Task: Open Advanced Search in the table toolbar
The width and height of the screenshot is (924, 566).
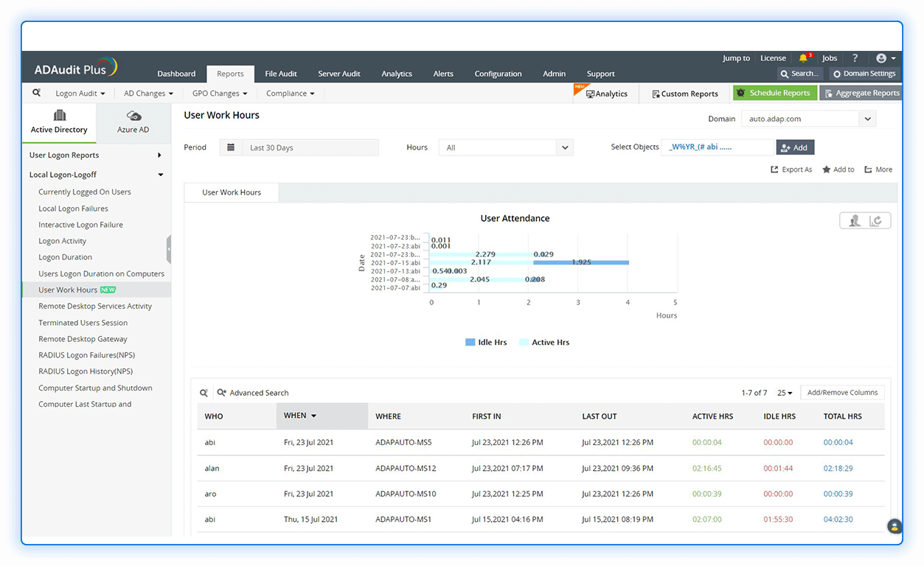Action: click(252, 392)
